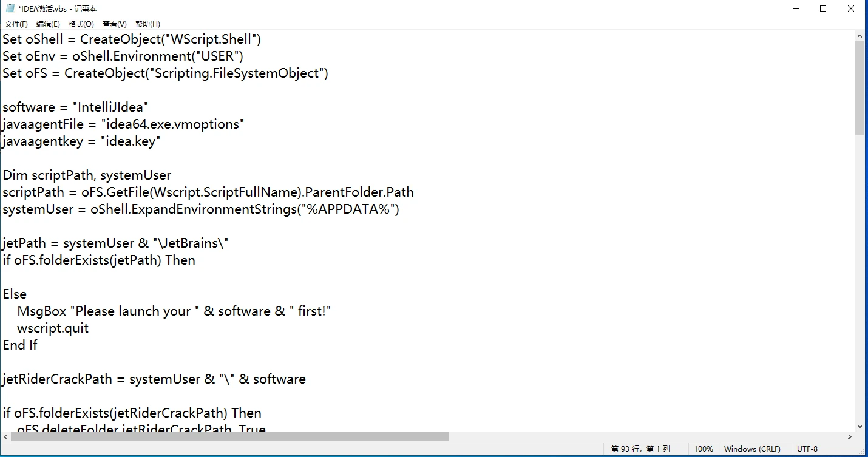Screen dimensions: 868x457
Task: Click the 100% zoom status entry
Action: pyautogui.click(x=704, y=449)
